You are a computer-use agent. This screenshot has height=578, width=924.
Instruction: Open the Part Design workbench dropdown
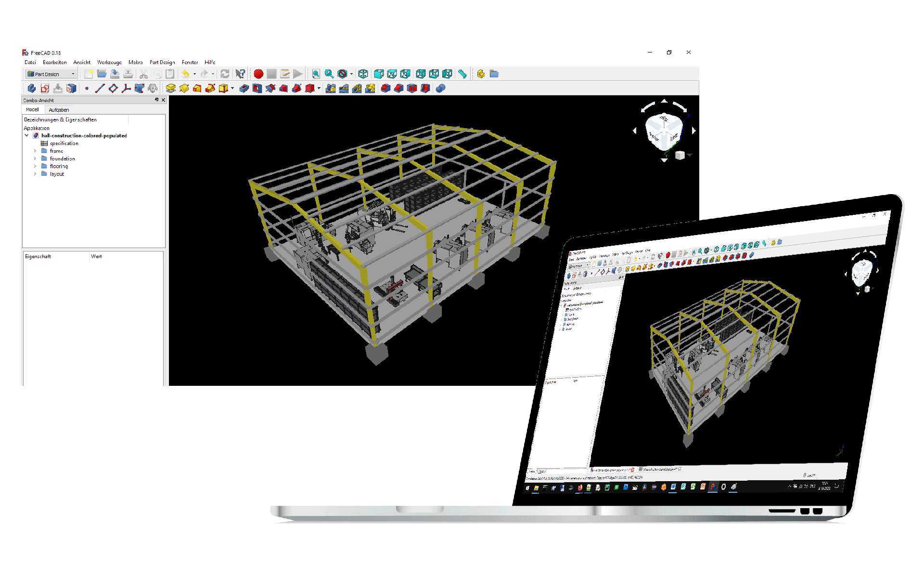coord(51,74)
